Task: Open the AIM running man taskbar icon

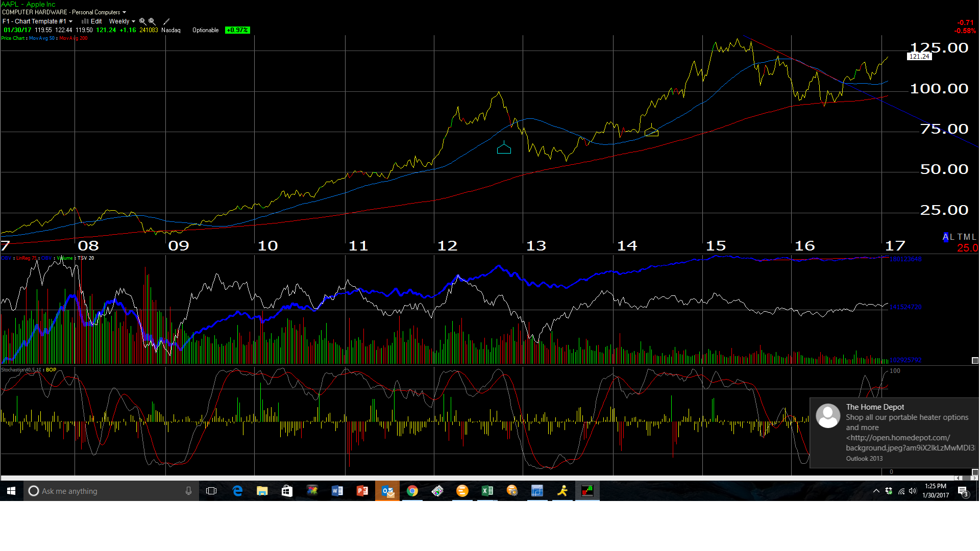Action: (562, 491)
